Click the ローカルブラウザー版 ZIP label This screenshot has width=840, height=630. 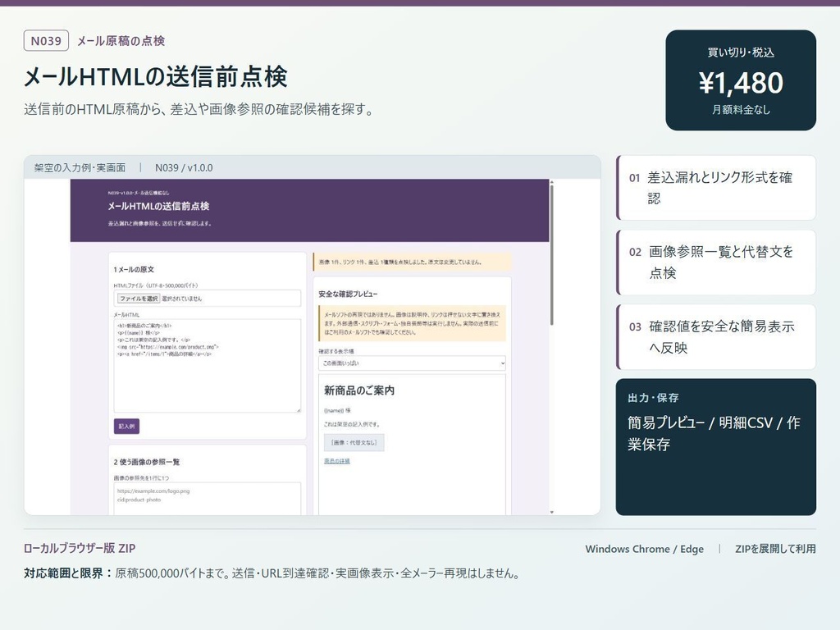(80, 548)
